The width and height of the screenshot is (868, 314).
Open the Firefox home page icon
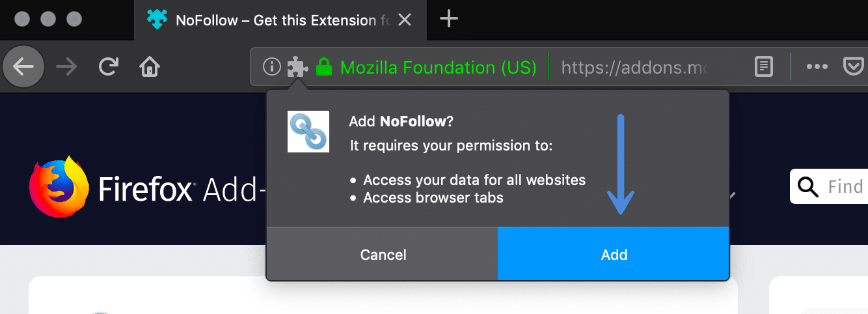[150, 66]
